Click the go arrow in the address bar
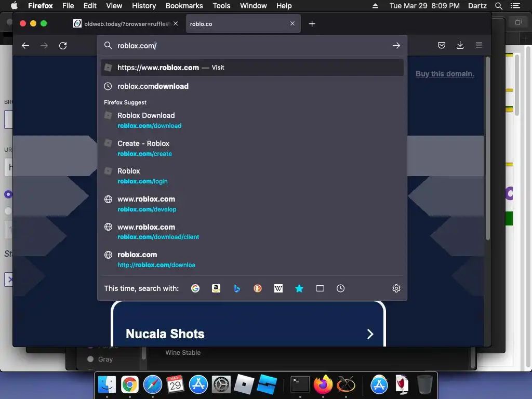 tap(396, 46)
